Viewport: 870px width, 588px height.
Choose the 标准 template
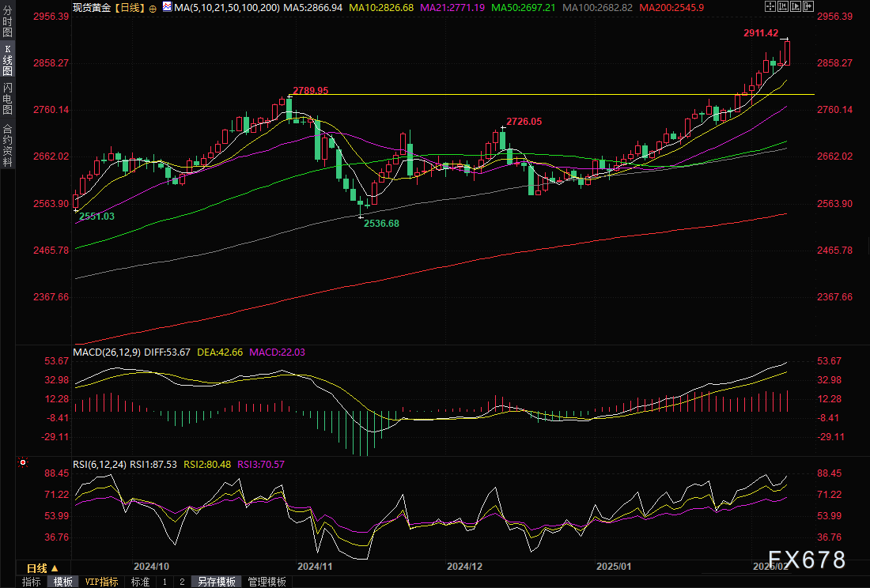[x=140, y=582]
